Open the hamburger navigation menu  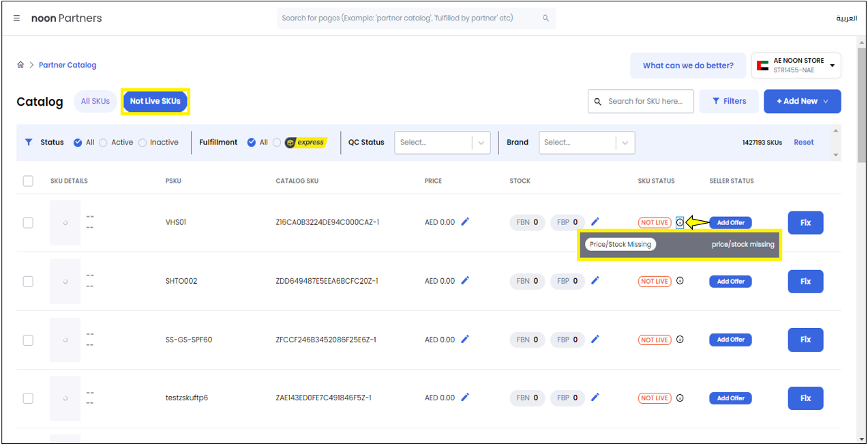[x=17, y=18]
